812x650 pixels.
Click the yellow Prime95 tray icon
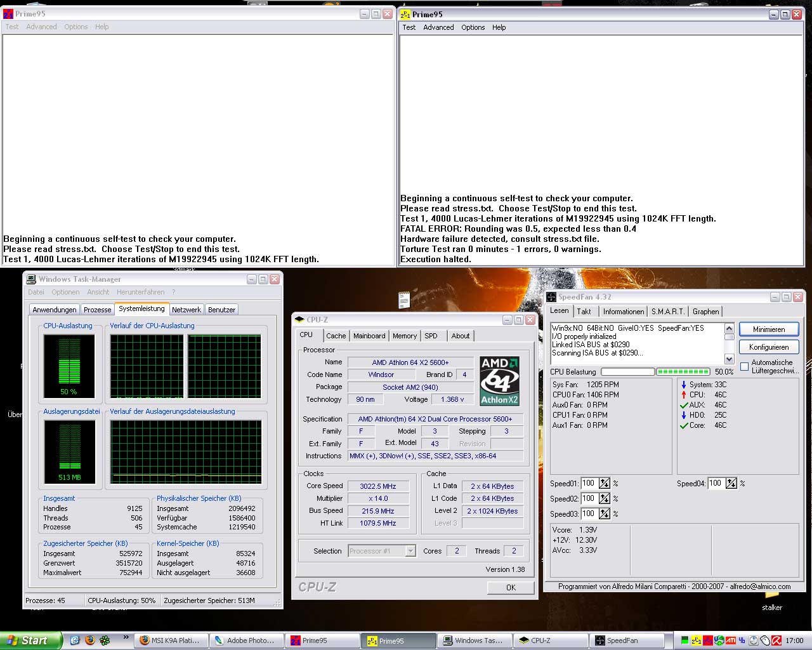pyautogui.click(x=697, y=640)
